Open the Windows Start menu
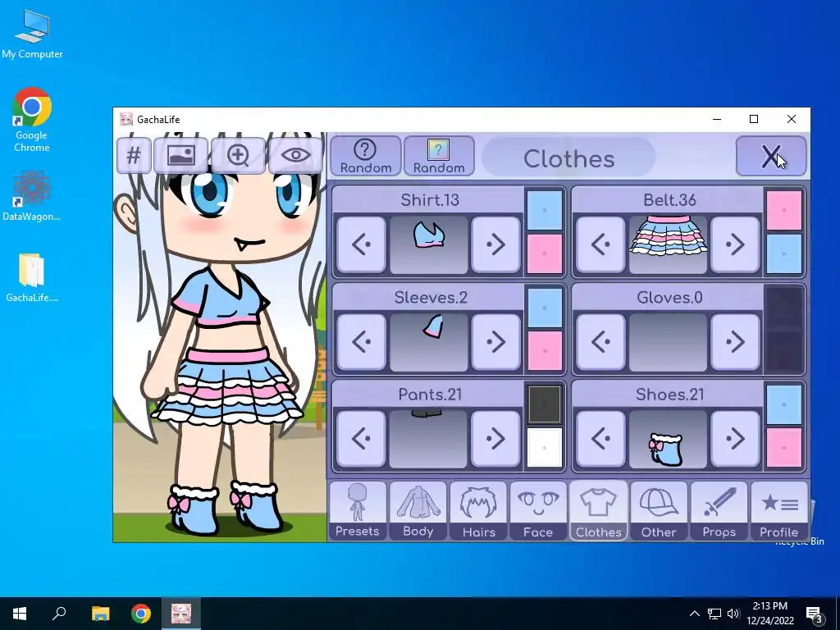The width and height of the screenshot is (840, 630). point(20,614)
